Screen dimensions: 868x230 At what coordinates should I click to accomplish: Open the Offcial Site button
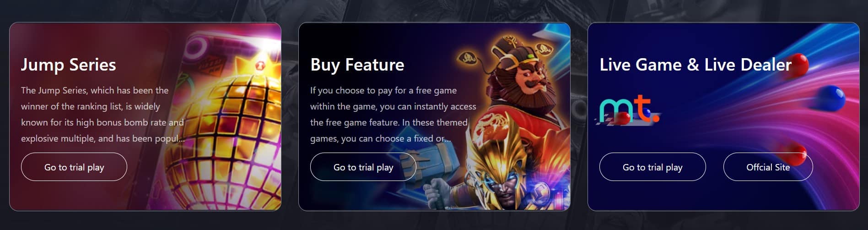pos(768,167)
